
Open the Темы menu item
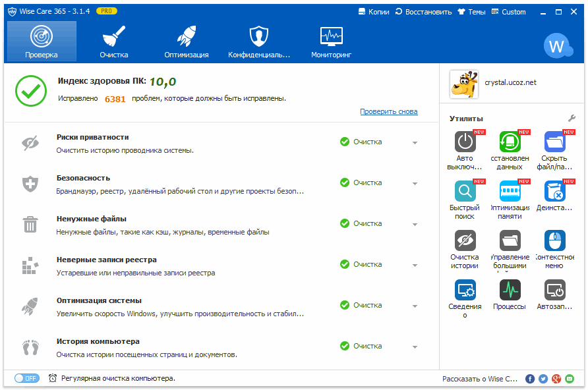(471, 12)
